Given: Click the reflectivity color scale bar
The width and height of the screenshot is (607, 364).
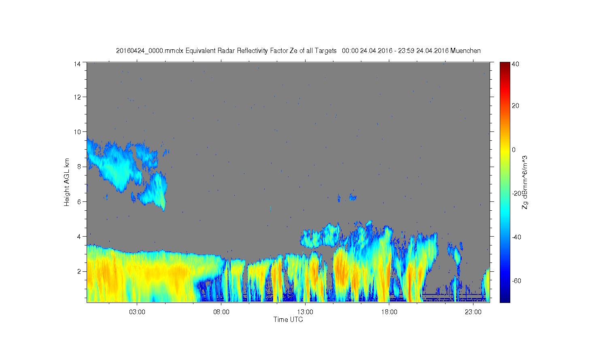Looking at the screenshot, I should coord(505,182).
